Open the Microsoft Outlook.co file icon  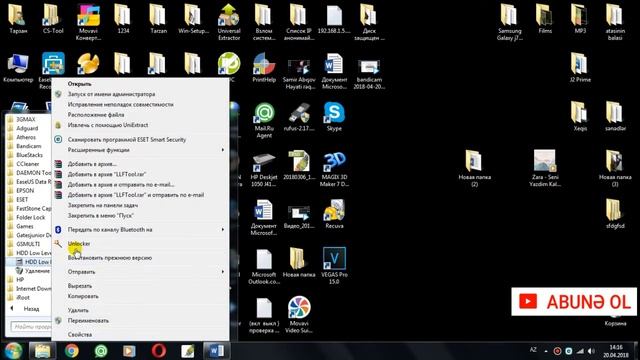tap(264, 266)
